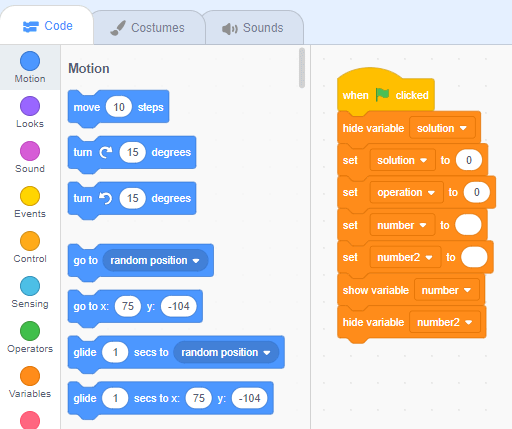Screen dimensions: 512x429
Task: Click the x value 75 in glide block
Action: tap(198, 398)
